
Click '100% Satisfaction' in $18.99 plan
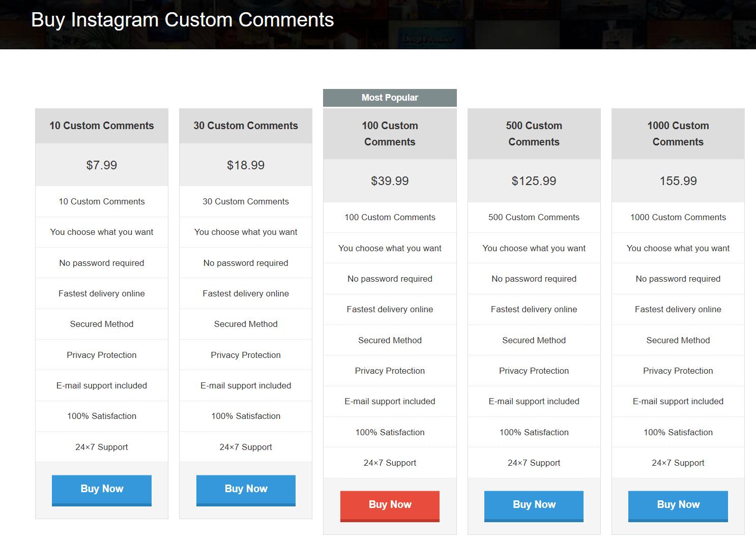pyautogui.click(x=246, y=416)
